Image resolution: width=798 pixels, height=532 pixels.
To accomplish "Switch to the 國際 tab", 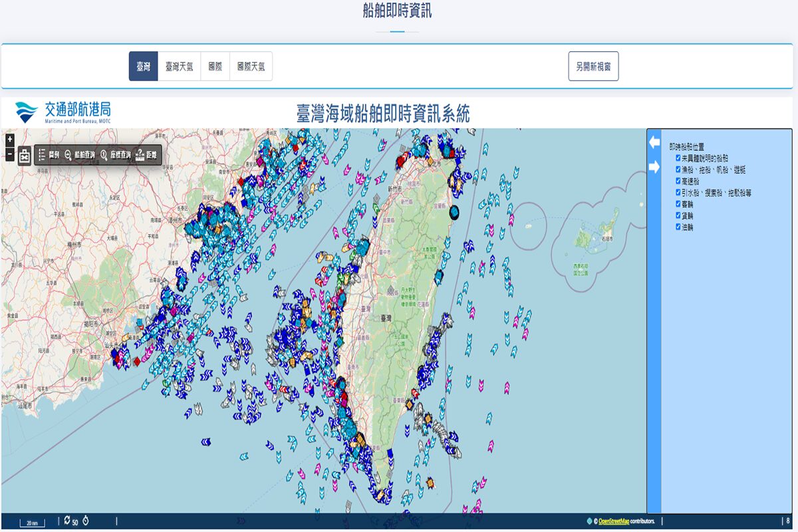I will click(x=215, y=66).
